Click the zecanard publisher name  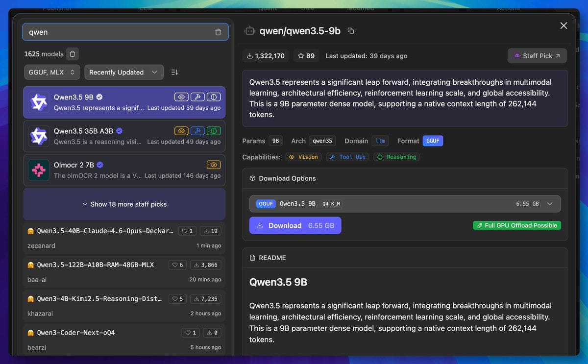pyautogui.click(x=41, y=245)
